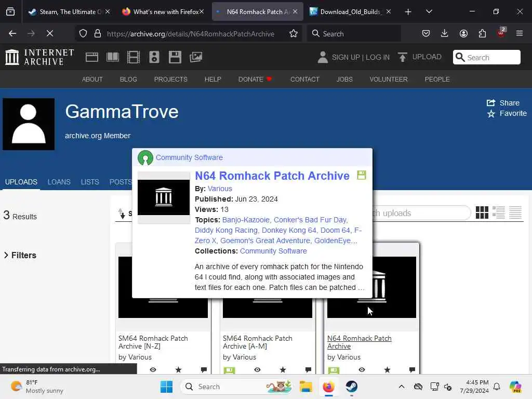Click the Internet Archive logo
The height and width of the screenshot is (399, 532).
click(x=39, y=57)
